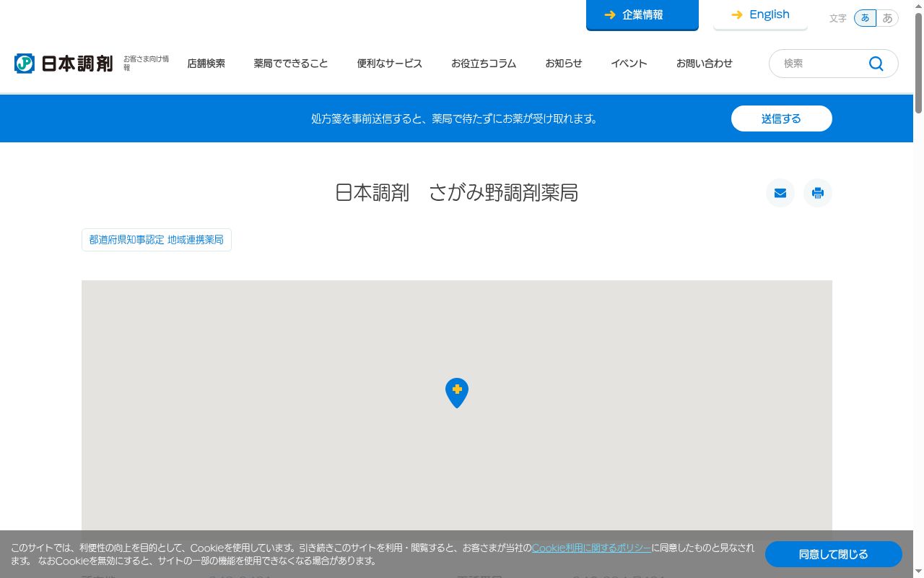The image size is (924, 578).
Task: Go to 企業情報 page
Action: (642, 15)
